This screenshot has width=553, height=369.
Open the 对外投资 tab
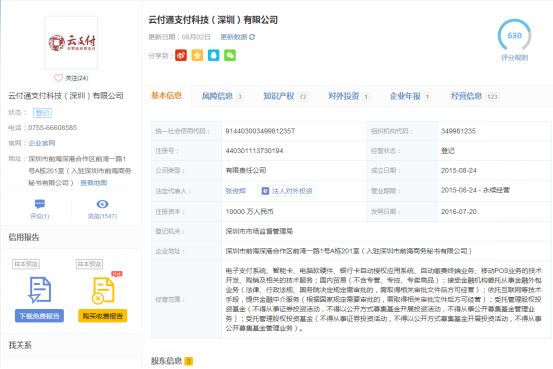348,96
